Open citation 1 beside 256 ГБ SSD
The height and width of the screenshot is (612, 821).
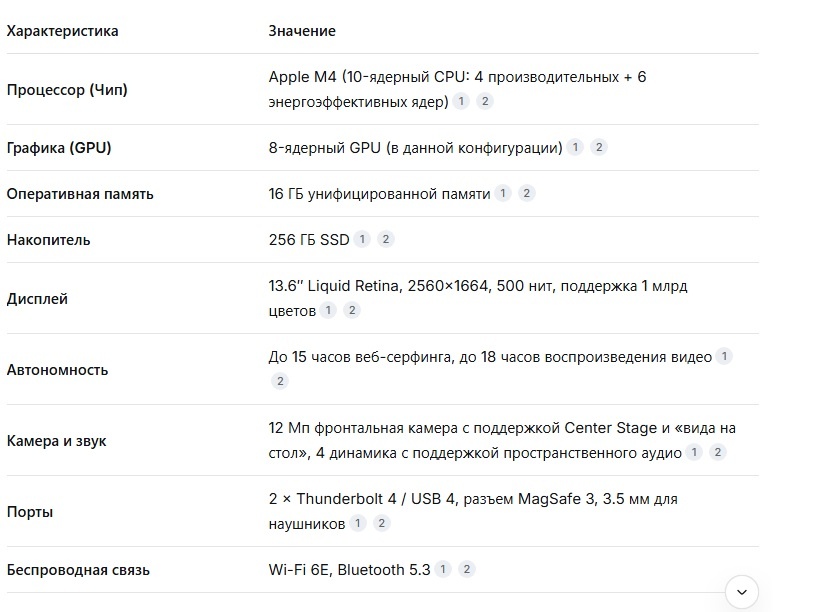pyautogui.click(x=362, y=239)
